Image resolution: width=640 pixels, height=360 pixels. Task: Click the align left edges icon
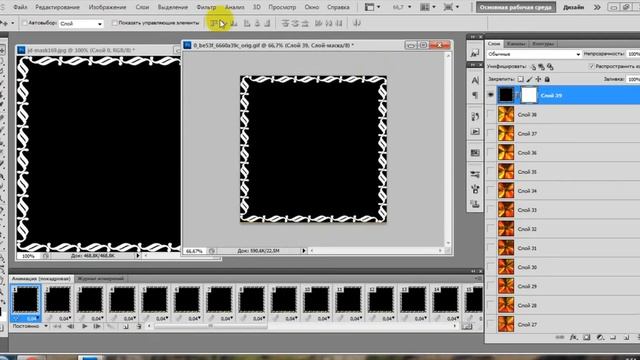tap(247, 24)
